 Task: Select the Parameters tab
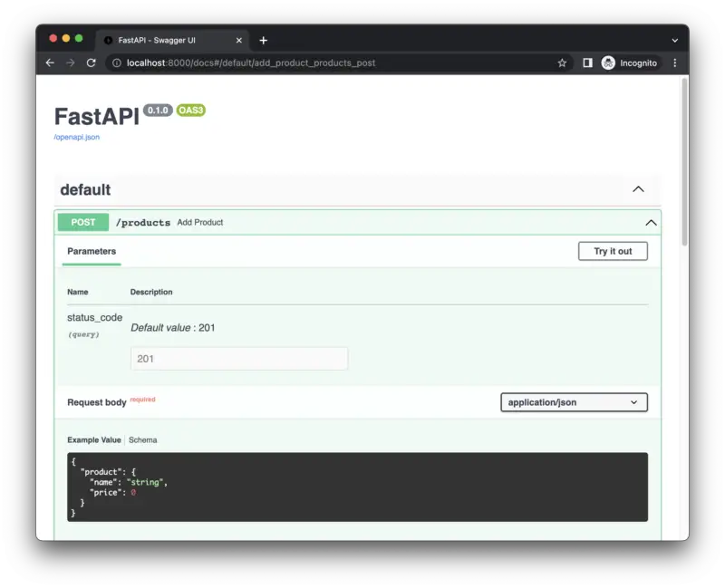point(92,251)
